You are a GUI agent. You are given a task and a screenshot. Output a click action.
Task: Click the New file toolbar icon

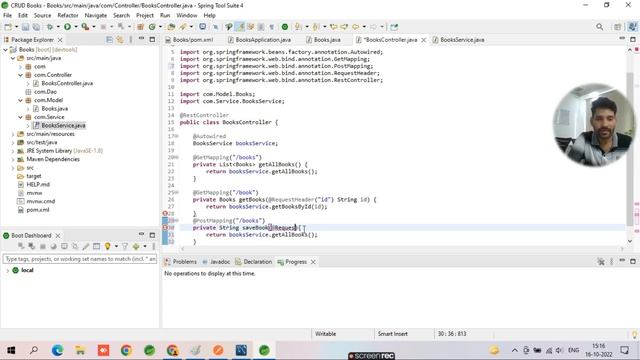(8, 27)
